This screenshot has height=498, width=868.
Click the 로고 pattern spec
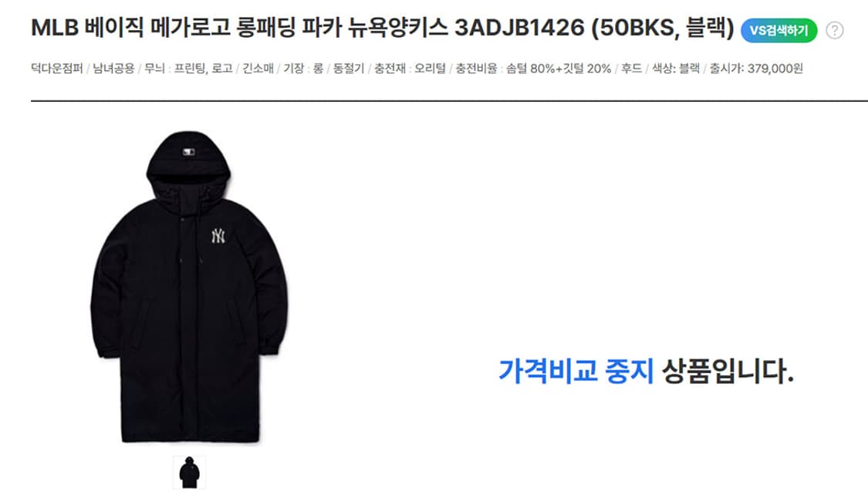tap(222, 69)
